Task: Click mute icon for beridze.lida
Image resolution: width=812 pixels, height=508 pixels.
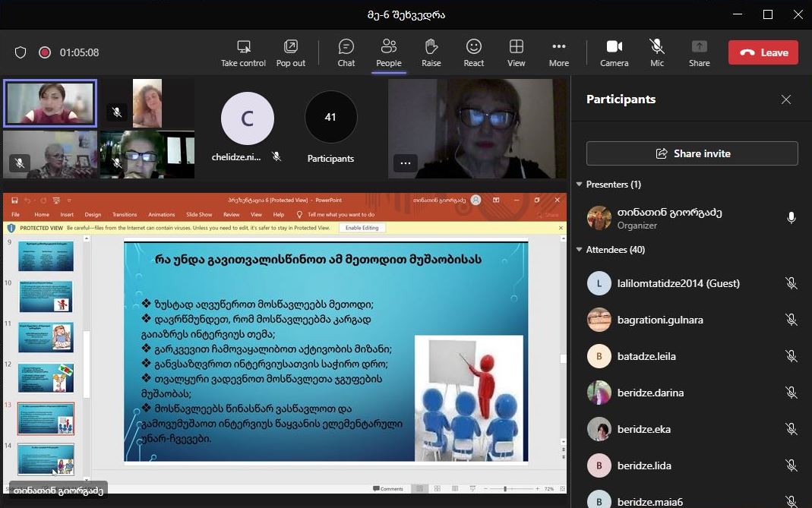Action: [x=791, y=465]
